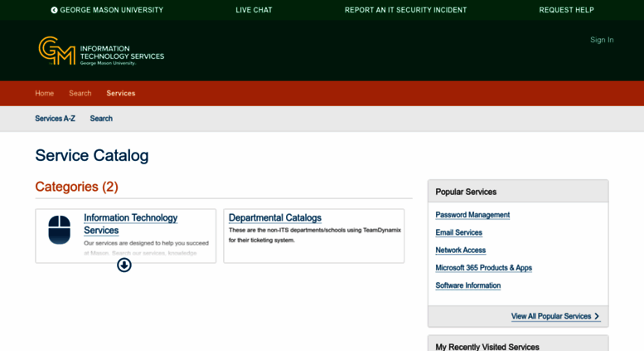Open the Departmental Catalogs category
Image resolution: width=644 pixels, height=351 pixels.
click(x=274, y=217)
